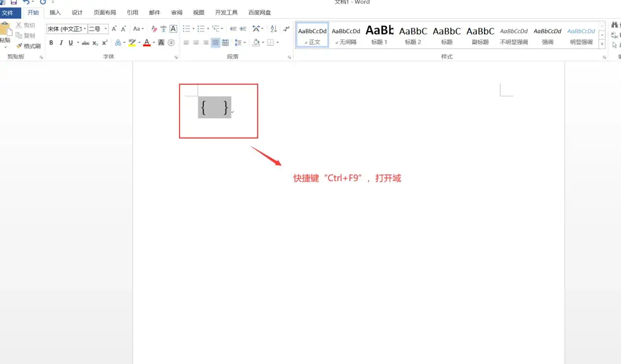The width and height of the screenshot is (621, 364).
Task: Select the sort (排序) icon
Action: click(274, 29)
